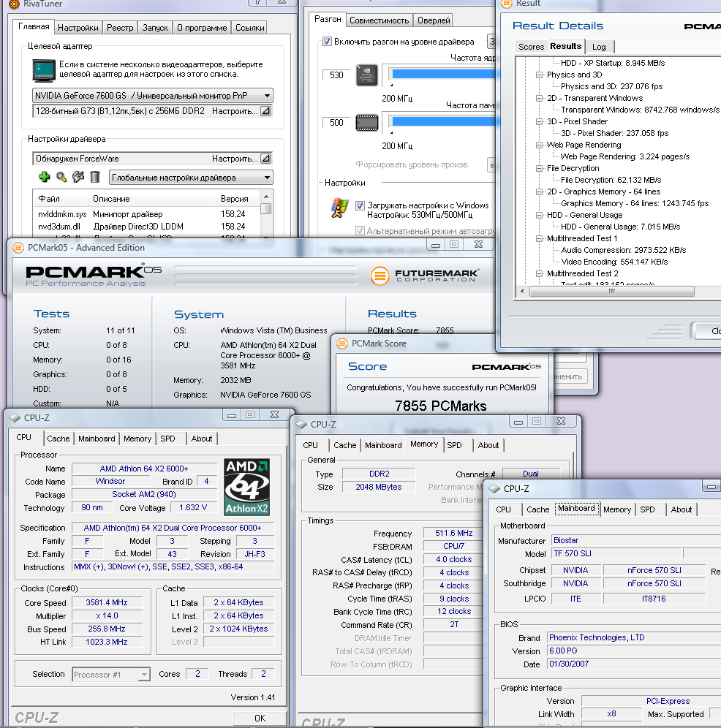This screenshot has height=728, width=721.
Task: Click the edit/wrench icon next to the magnifier
Action: point(78,177)
